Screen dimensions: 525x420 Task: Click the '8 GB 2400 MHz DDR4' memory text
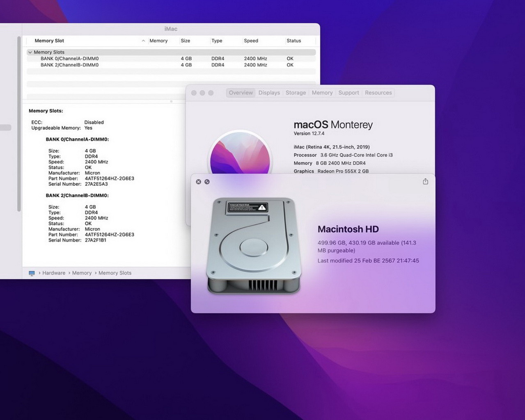(x=341, y=163)
